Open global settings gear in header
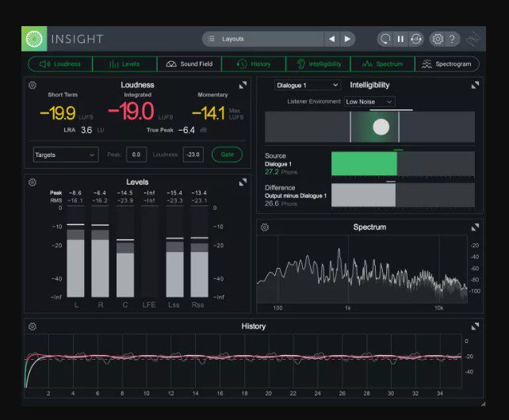This screenshot has height=420, width=509. 438,39
